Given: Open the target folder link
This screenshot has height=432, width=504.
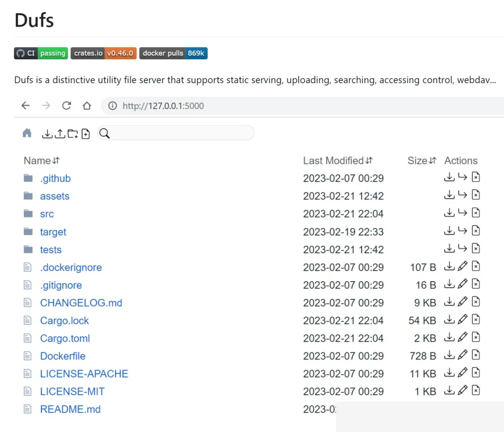Looking at the screenshot, I should coord(53,232).
